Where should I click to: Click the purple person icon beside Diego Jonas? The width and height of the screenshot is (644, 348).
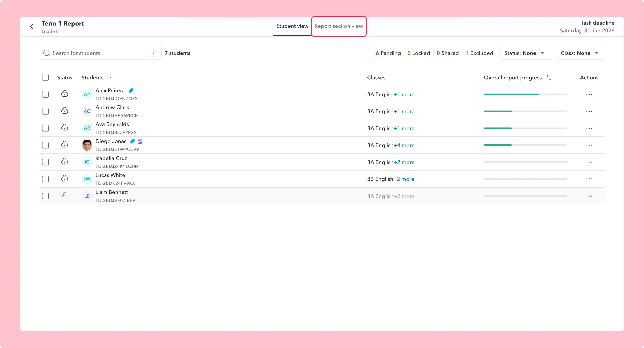(x=140, y=141)
